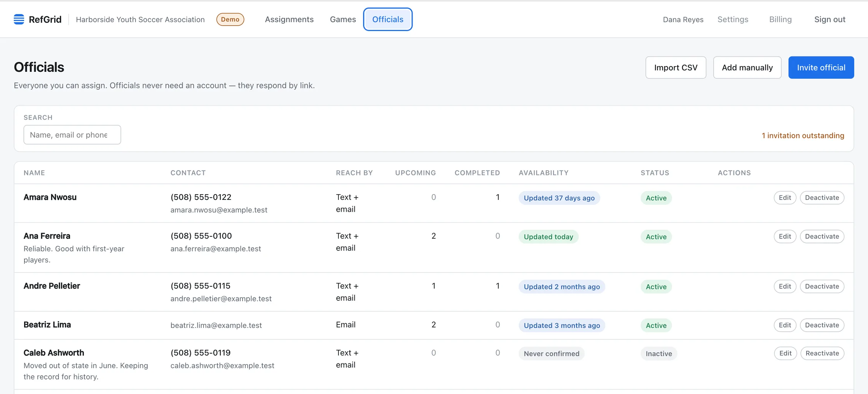Click beatriz.lima@example.test email
The image size is (868, 394).
[216, 325]
